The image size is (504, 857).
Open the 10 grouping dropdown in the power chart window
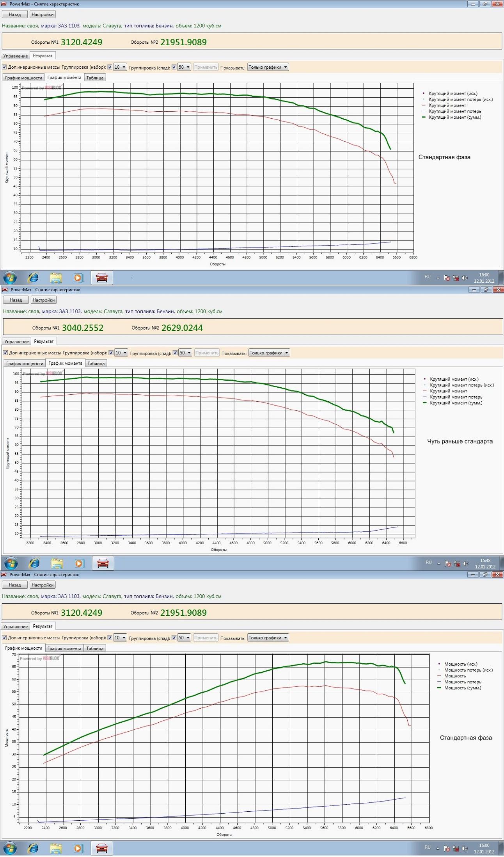tap(120, 638)
